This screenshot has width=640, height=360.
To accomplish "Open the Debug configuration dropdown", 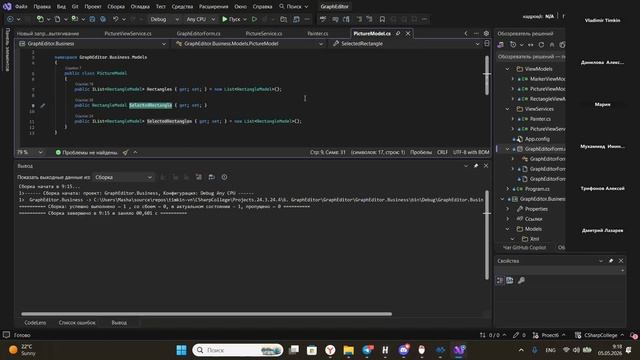I will tap(163, 19).
